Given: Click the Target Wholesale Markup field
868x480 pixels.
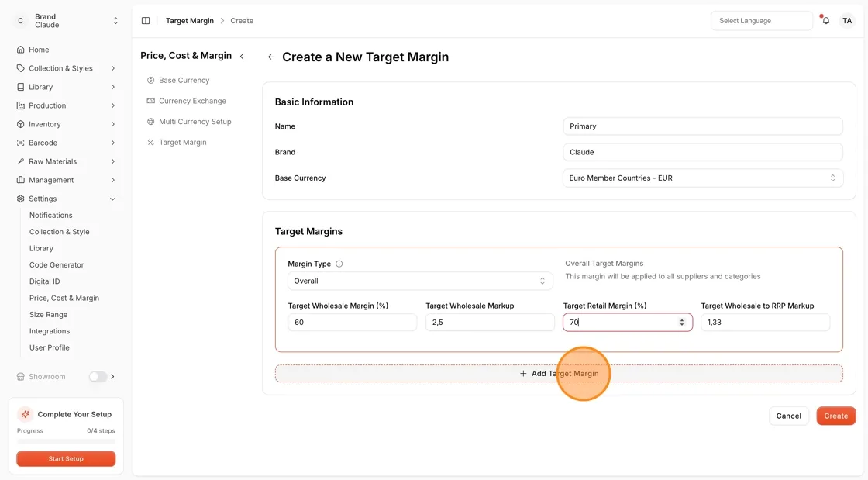Looking at the screenshot, I should tap(490, 323).
